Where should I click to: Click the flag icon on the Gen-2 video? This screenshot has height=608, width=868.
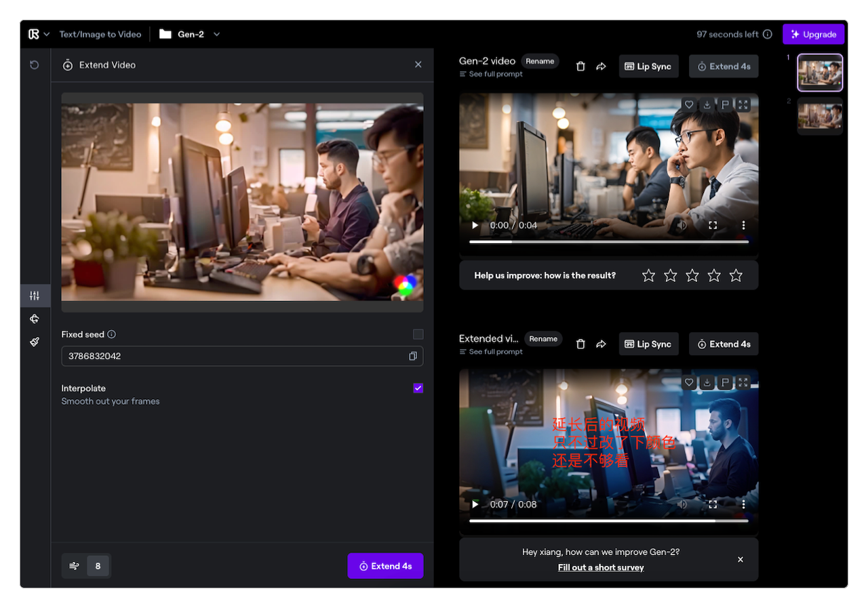(x=725, y=104)
